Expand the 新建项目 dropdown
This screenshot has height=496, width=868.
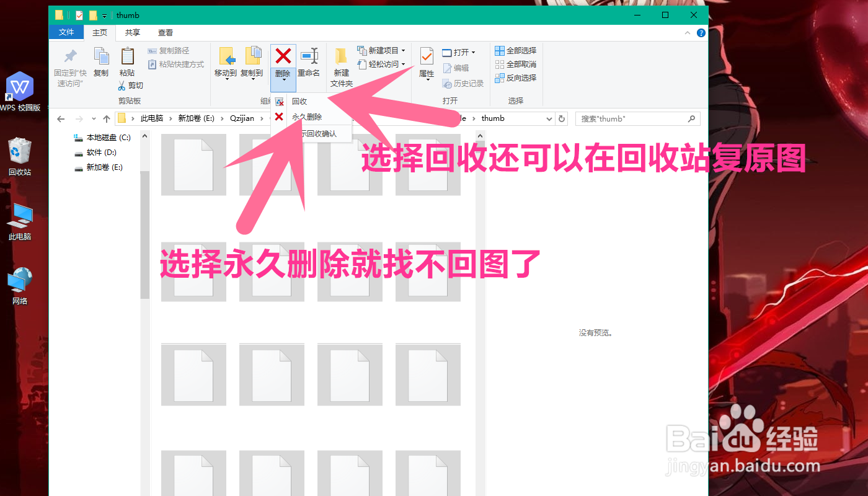tap(402, 50)
